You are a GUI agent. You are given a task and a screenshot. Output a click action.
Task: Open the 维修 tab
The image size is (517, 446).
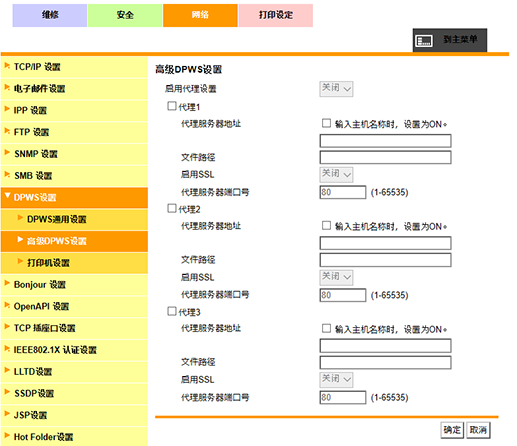coord(50,15)
